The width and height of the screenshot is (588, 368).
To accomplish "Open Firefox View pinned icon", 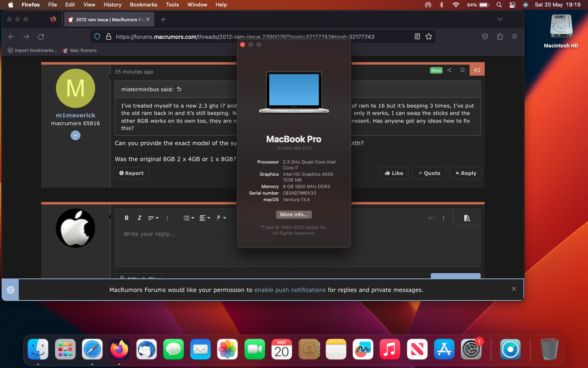I will click(x=53, y=19).
